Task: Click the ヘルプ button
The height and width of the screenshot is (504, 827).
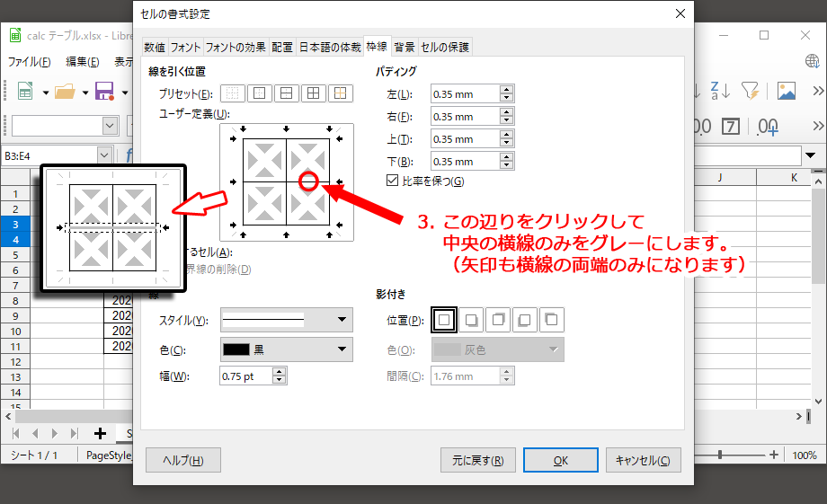Action: [x=183, y=460]
